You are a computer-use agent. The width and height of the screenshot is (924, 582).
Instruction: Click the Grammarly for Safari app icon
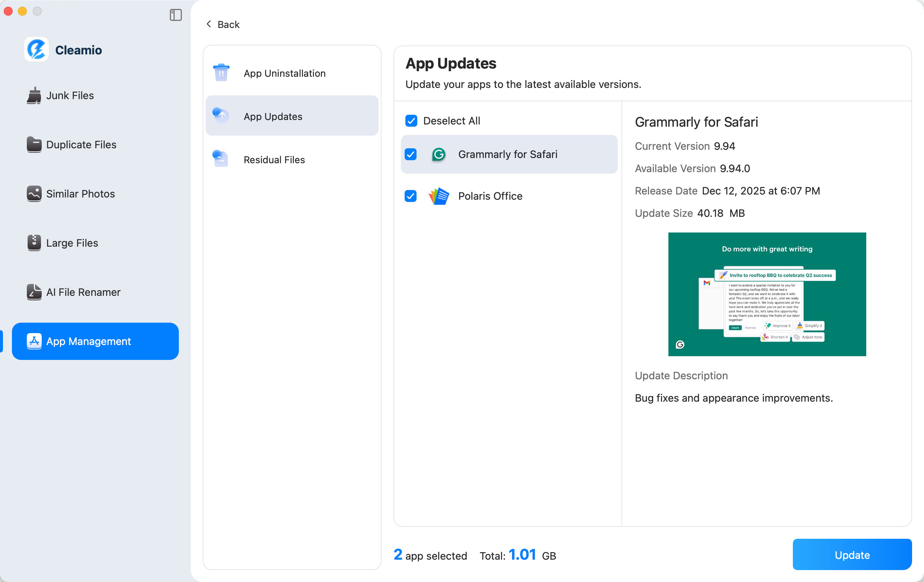coord(439,154)
